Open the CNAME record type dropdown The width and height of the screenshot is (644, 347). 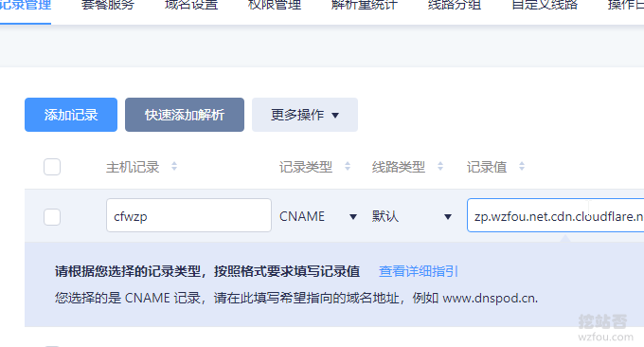click(x=318, y=216)
